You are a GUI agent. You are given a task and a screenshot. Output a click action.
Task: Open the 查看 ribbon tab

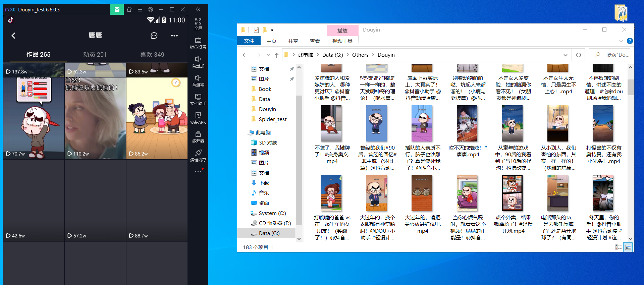click(x=315, y=41)
